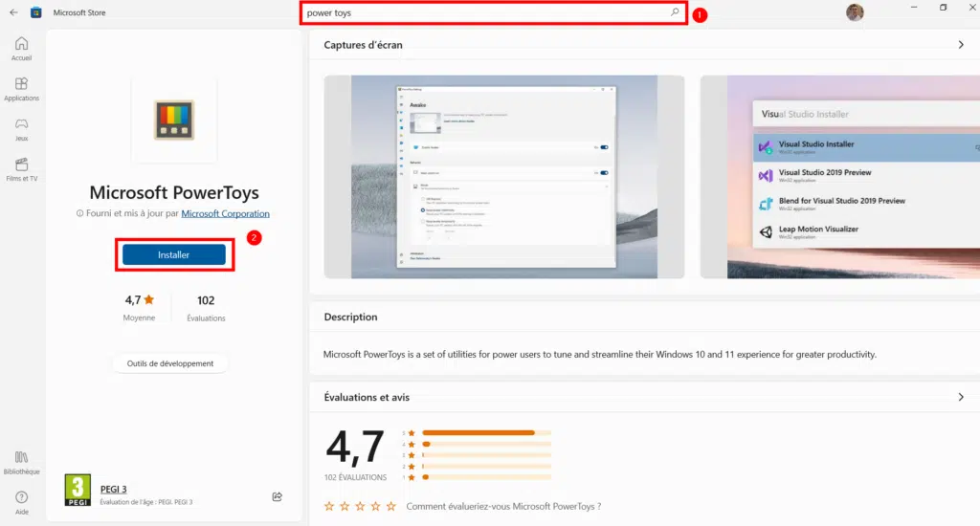This screenshot has width=980, height=526.
Task: Restore down the Microsoft Store window
Action: (943, 8)
